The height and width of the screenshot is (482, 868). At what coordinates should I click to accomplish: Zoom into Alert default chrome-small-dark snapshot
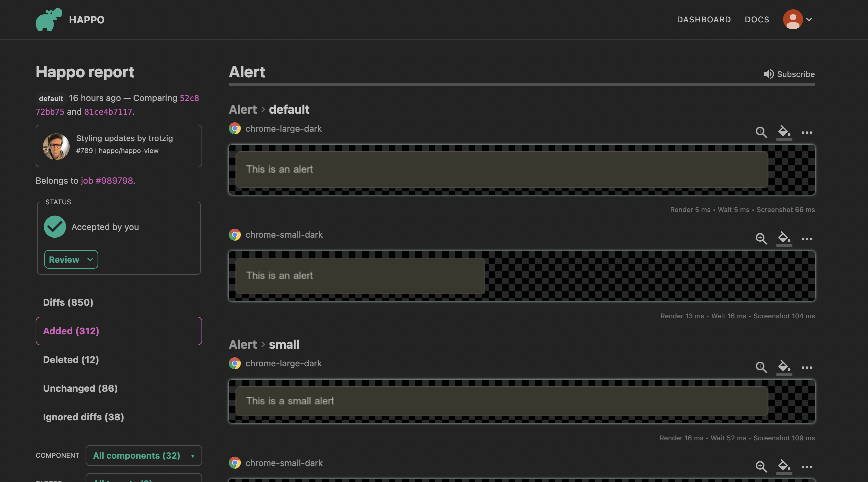pos(761,238)
